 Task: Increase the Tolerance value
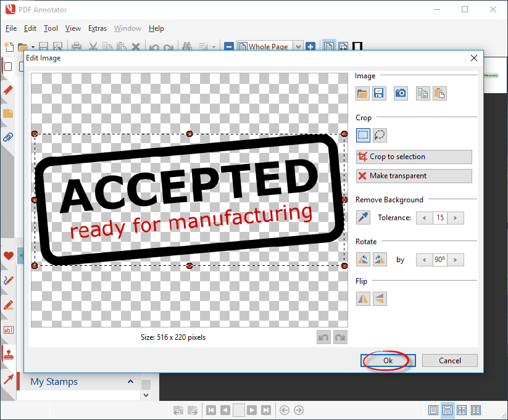[455, 218]
